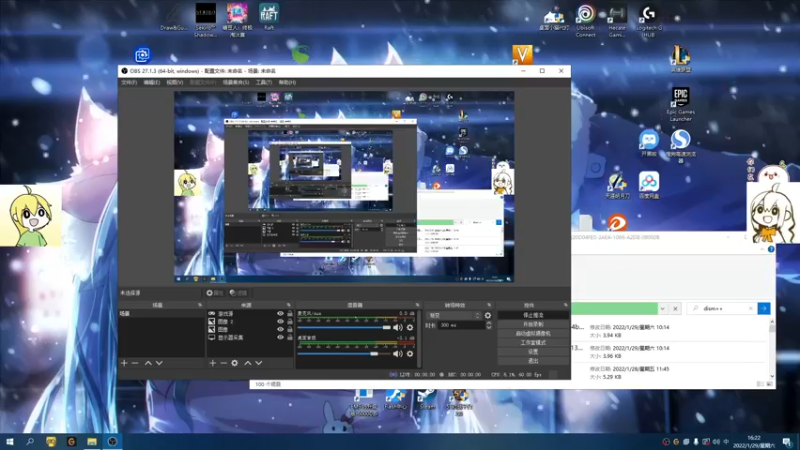Open the Scene Collection menu in OBS

click(236, 82)
